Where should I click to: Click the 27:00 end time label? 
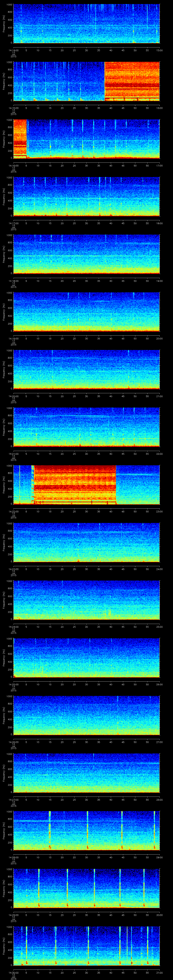tap(160, 742)
